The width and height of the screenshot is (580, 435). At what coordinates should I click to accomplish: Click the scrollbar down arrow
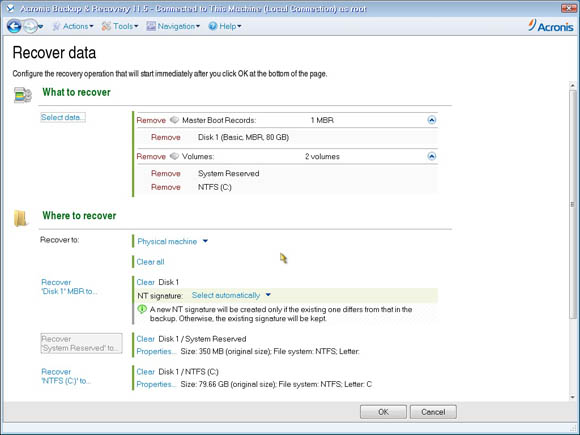(572, 397)
